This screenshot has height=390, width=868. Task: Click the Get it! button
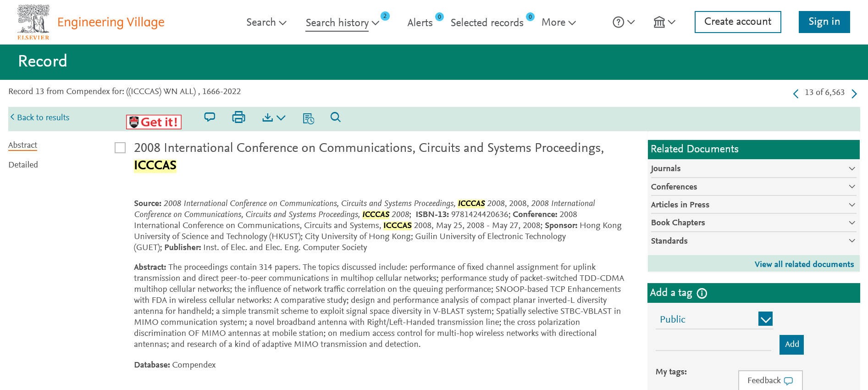(154, 122)
